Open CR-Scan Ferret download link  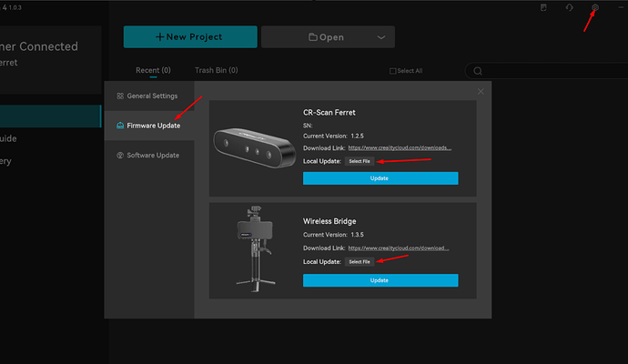click(x=400, y=147)
